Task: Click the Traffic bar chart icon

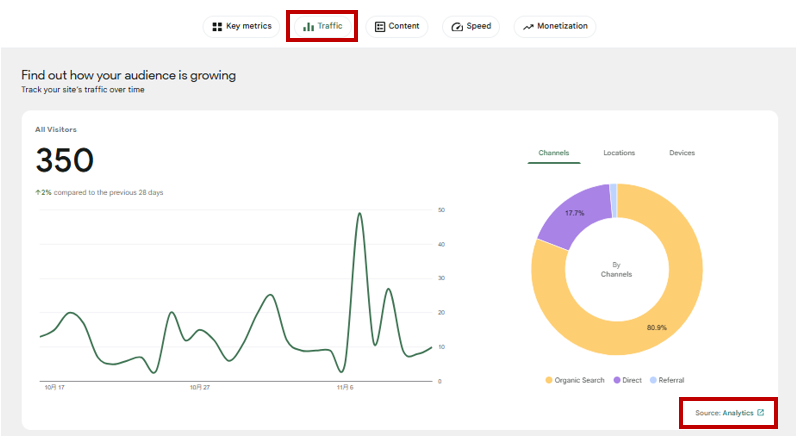Action: coord(309,27)
